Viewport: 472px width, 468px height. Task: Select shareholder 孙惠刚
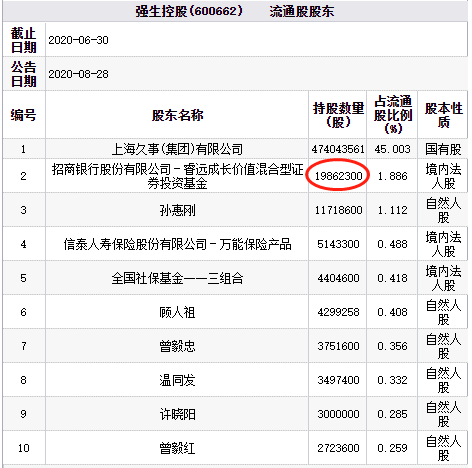point(177,210)
